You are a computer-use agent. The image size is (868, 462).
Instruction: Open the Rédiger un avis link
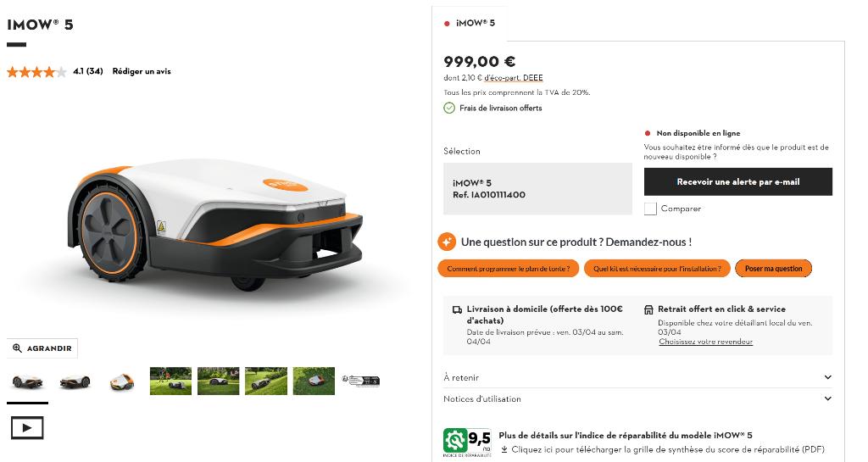tap(142, 71)
